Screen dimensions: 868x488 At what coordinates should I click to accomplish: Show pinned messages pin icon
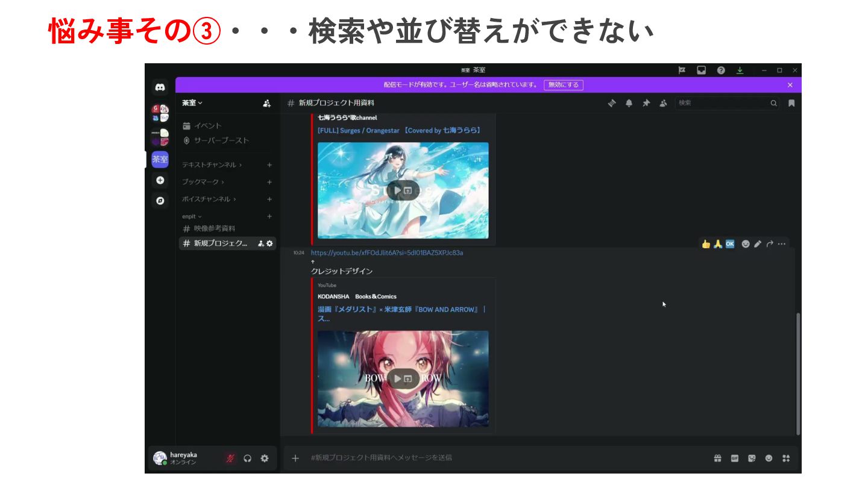pos(646,103)
